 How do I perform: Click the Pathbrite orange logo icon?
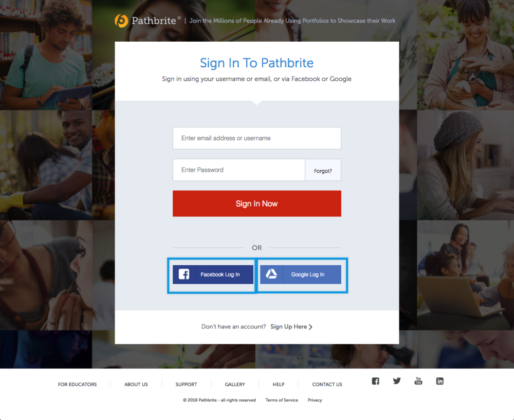pyautogui.click(x=121, y=21)
